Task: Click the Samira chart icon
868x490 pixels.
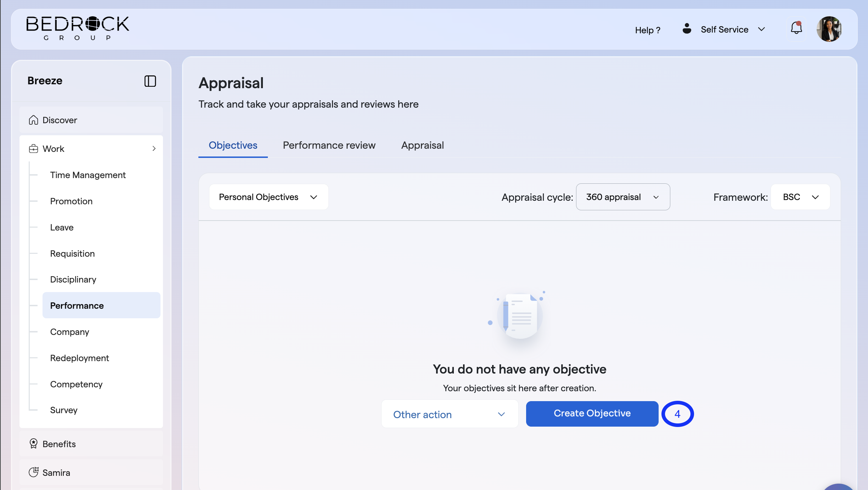Action: 34,472
